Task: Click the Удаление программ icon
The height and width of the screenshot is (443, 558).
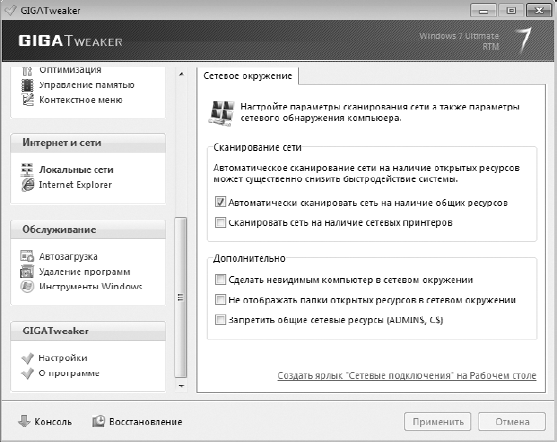Action: click(x=27, y=272)
